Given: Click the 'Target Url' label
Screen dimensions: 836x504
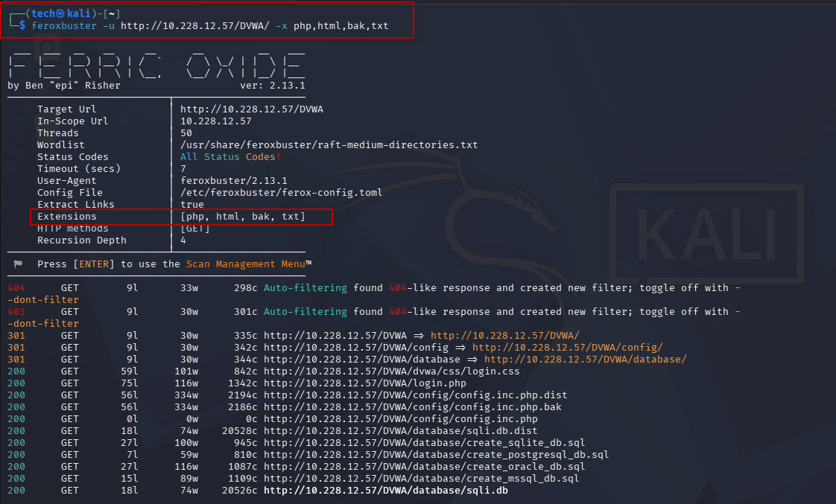Looking at the screenshot, I should click(66, 109).
